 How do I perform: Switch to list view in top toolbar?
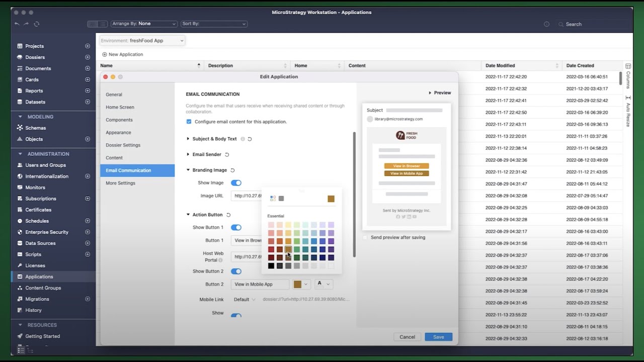tap(103, 24)
